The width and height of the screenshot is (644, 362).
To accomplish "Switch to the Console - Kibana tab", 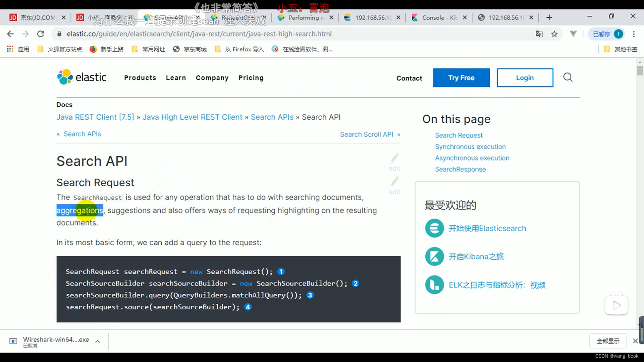I will pyautogui.click(x=439, y=17).
